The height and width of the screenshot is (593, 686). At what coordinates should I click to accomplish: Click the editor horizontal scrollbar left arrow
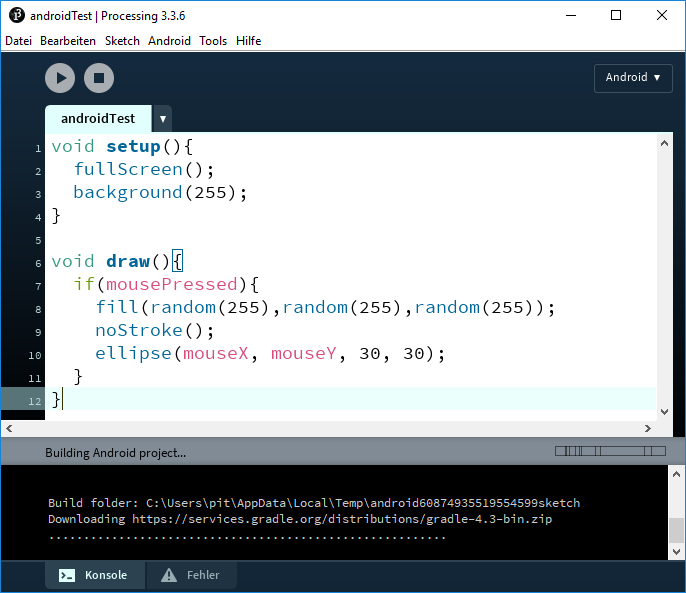click(9, 428)
